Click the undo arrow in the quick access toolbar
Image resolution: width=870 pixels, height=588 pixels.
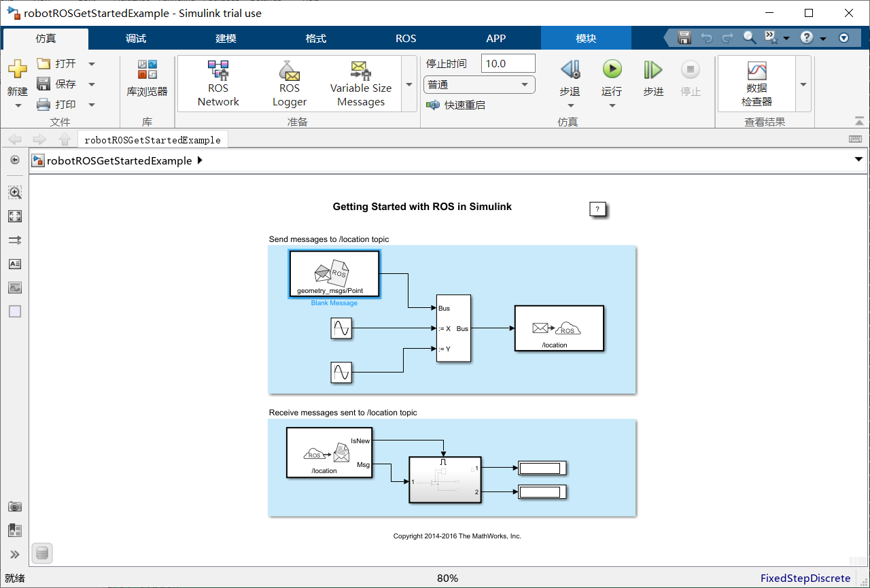tap(707, 38)
